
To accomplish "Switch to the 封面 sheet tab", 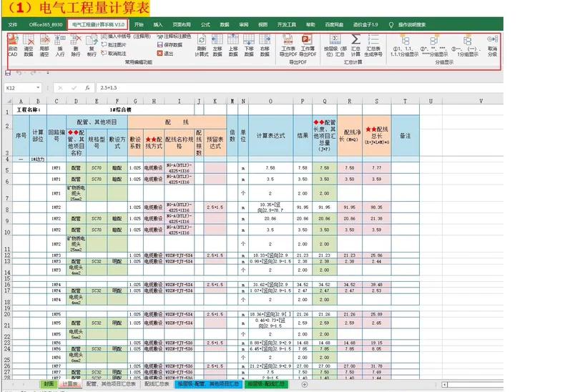I will 49,384.
